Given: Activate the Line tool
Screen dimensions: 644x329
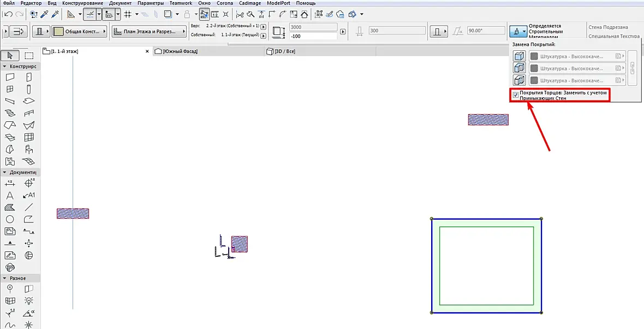Looking at the screenshot, I should [29, 207].
